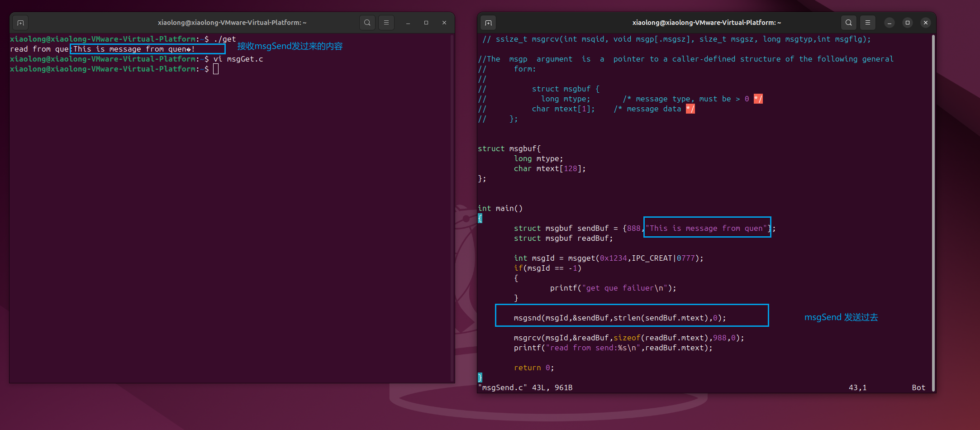Image resolution: width=980 pixels, height=430 pixels.
Task: Click search icon in right terminal window
Action: [x=849, y=23]
